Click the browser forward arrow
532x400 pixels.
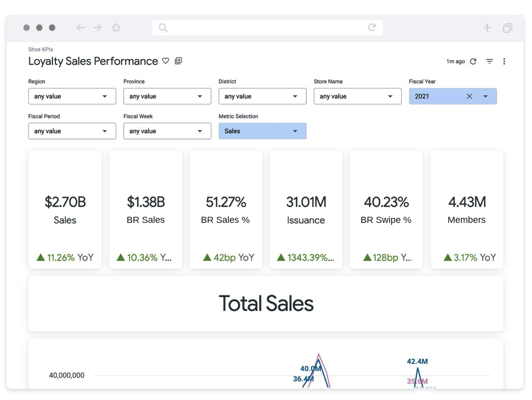click(x=97, y=27)
